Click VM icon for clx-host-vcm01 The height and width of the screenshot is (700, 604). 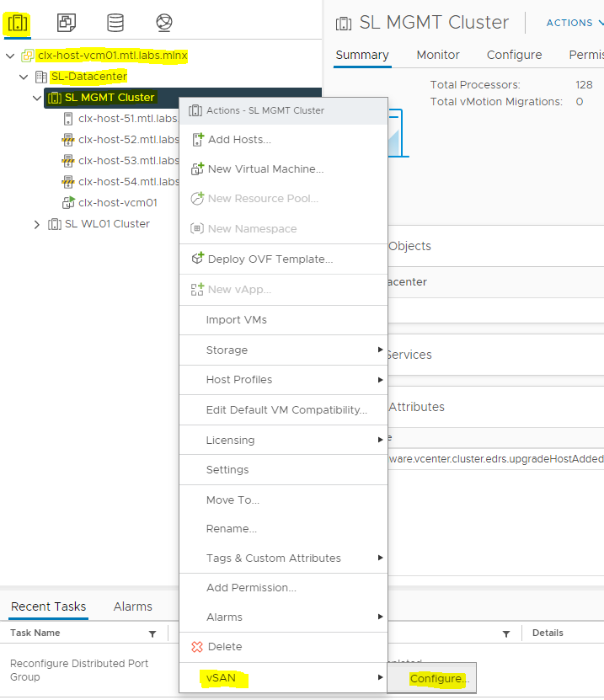pos(68,203)
